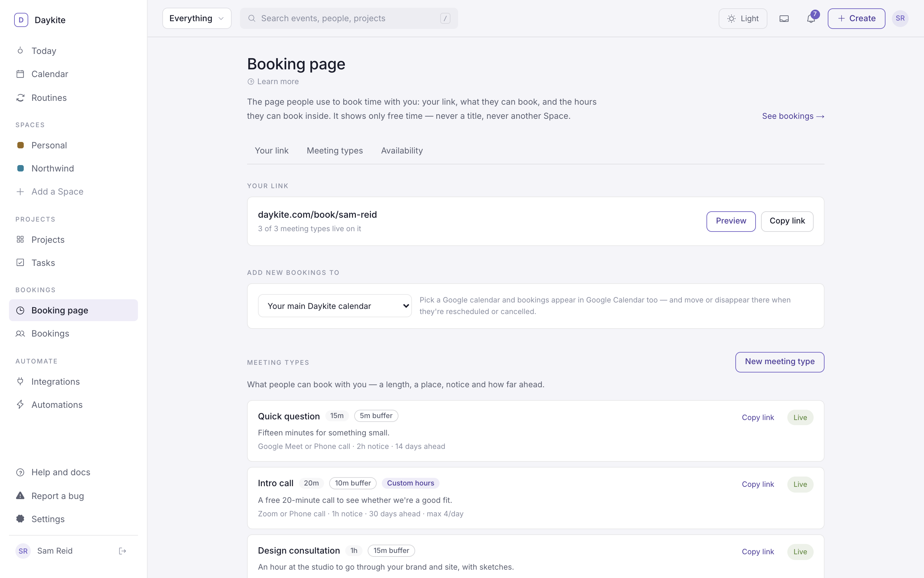Open Automations via its lightning icon
Screen dimensions: 924x578
coord(20,405)
